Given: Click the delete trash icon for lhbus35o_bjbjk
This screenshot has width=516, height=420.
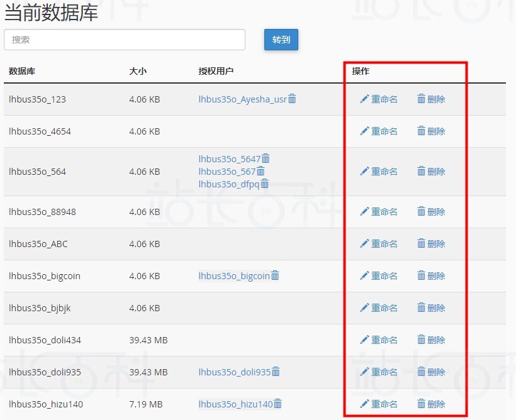Looking at the screenshot, I should click(422, 307).
